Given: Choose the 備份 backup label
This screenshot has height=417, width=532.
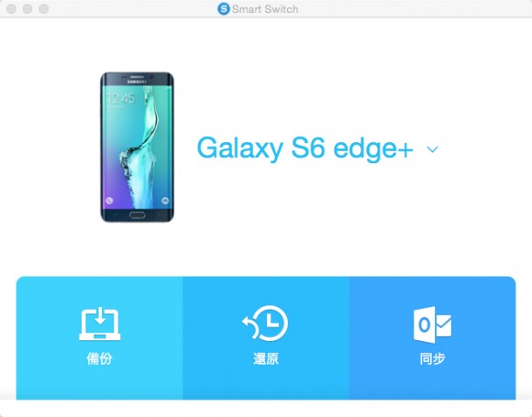Looking at the screenshot, I should point(99,359).
